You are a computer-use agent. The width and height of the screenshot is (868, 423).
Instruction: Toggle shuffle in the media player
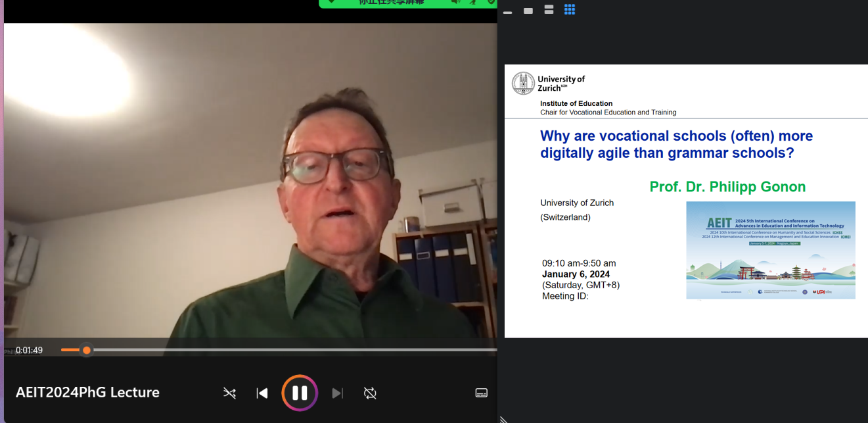click(x=229, y=393)
